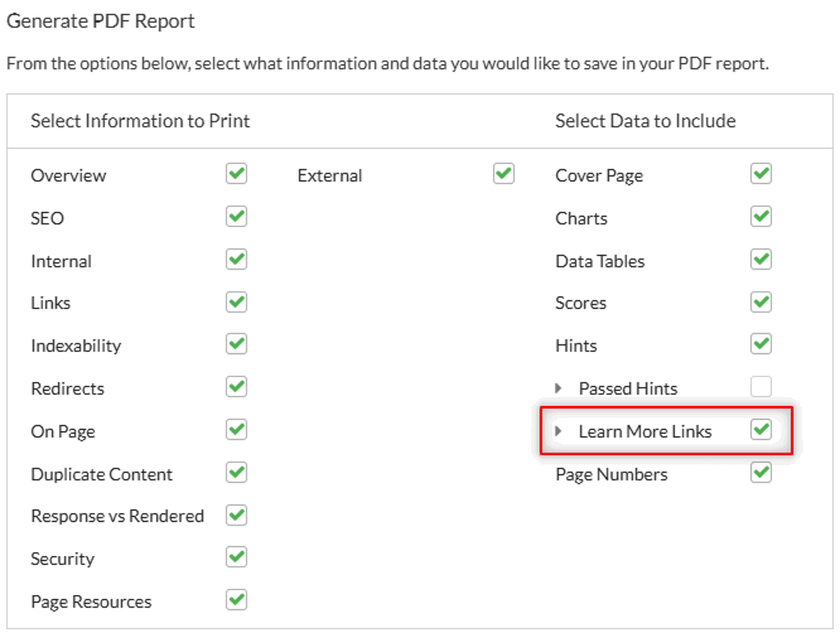This screenshot has height=633, width=840.
Task: Uncheck the Page Numbers option
Action: coord(761,473)
